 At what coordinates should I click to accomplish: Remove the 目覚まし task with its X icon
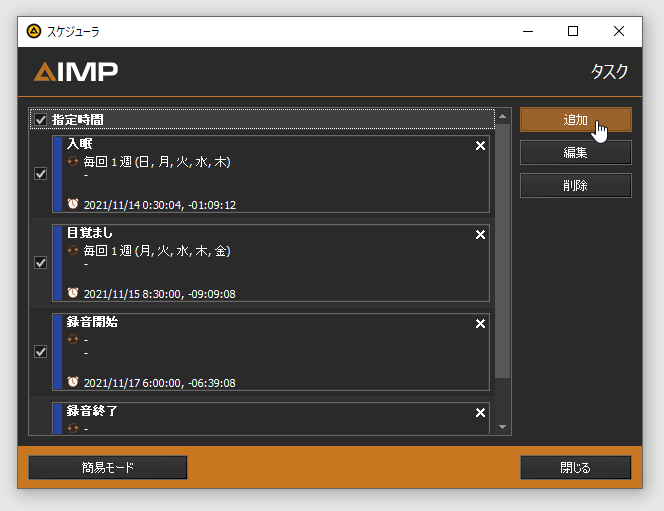point(480,235)
